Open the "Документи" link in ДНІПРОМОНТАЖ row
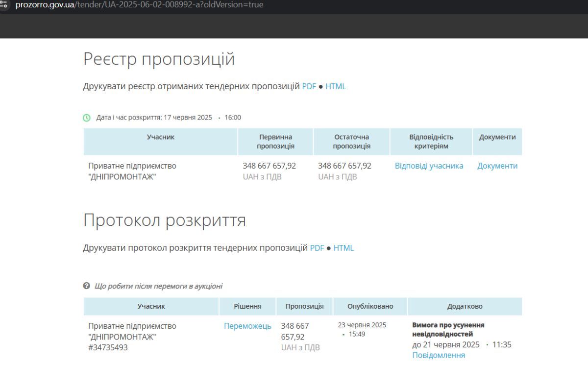588x392 pixels. pyautogui.click(x=497, y=166)
